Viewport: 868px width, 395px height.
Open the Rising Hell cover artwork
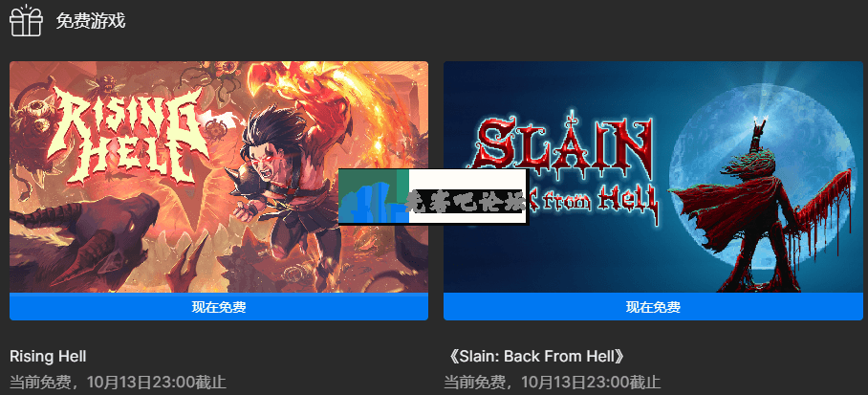click(219, 177)
